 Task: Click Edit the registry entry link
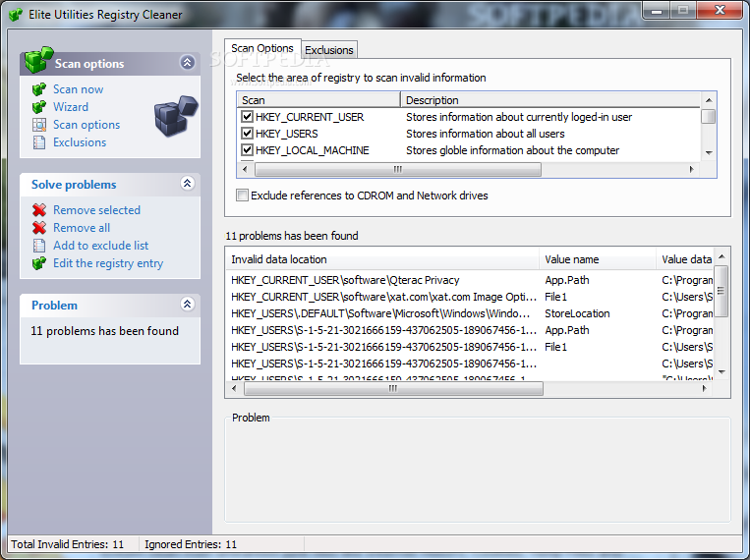(x=108, y=263)
